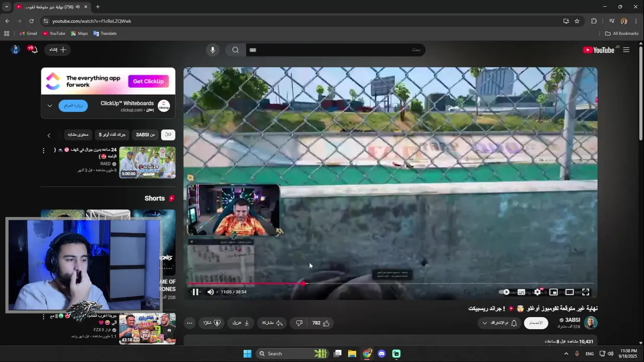Show hidden system tray icons
This screenshot has height=362, width=644.
566,353
